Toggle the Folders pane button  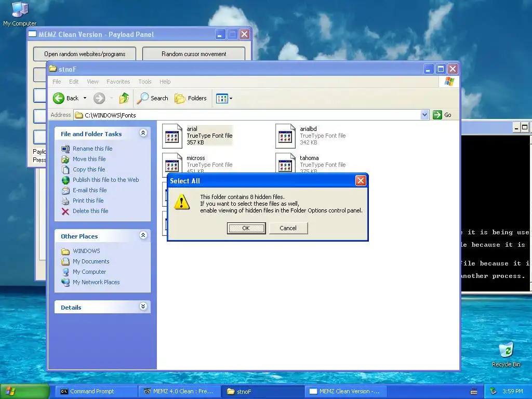click(x=191, y=98)
